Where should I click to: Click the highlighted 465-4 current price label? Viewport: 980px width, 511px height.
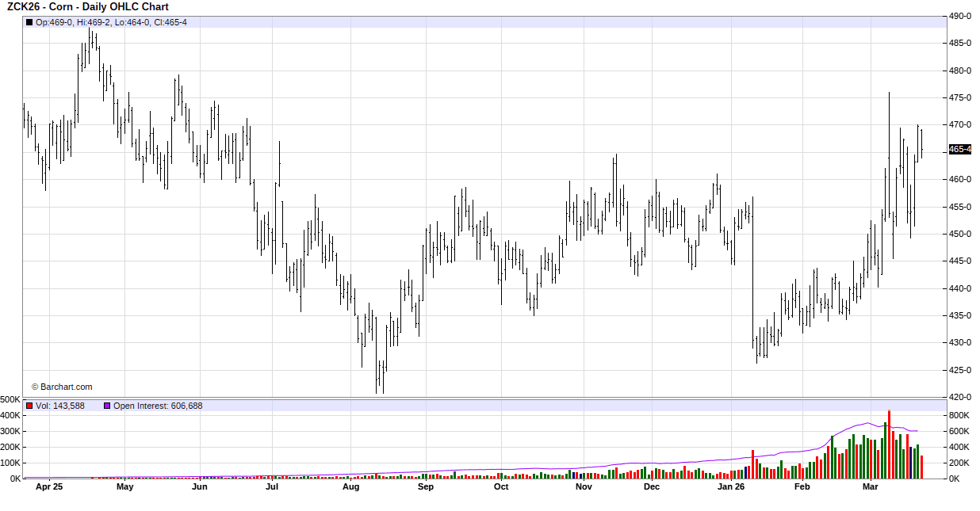[x=960, y=149]
